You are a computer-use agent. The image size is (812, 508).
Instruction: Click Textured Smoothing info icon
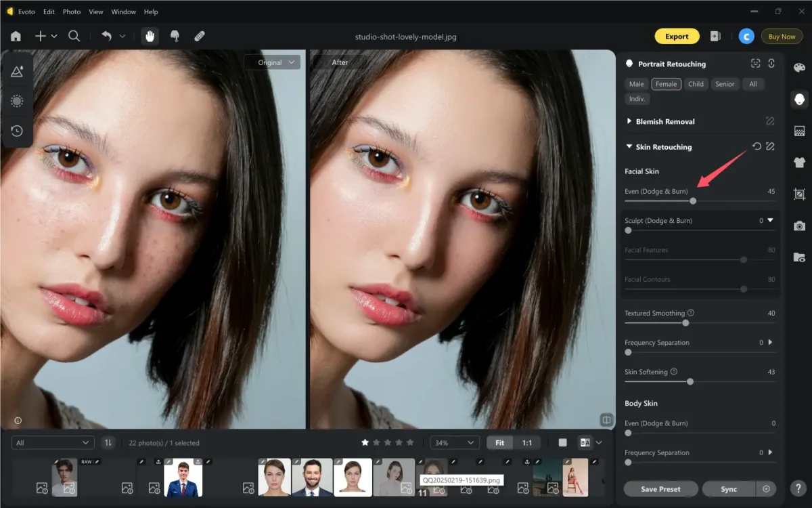tap(691, 313)
